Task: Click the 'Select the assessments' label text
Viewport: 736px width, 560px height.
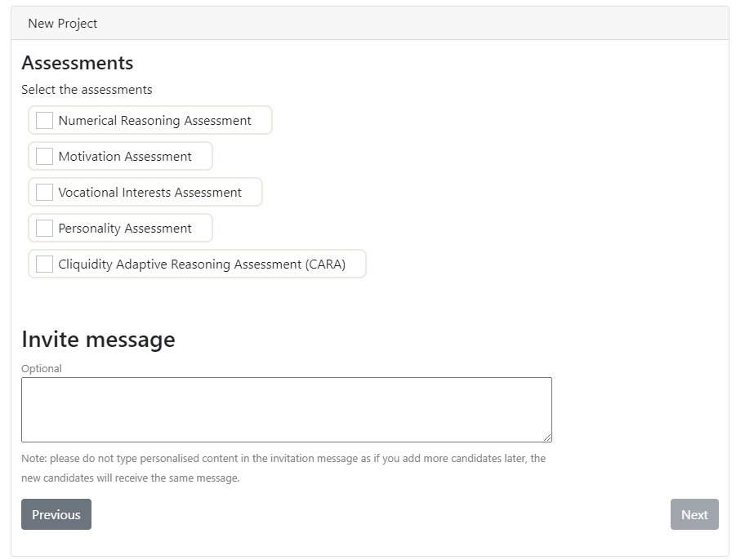Action: coord(87,90)
